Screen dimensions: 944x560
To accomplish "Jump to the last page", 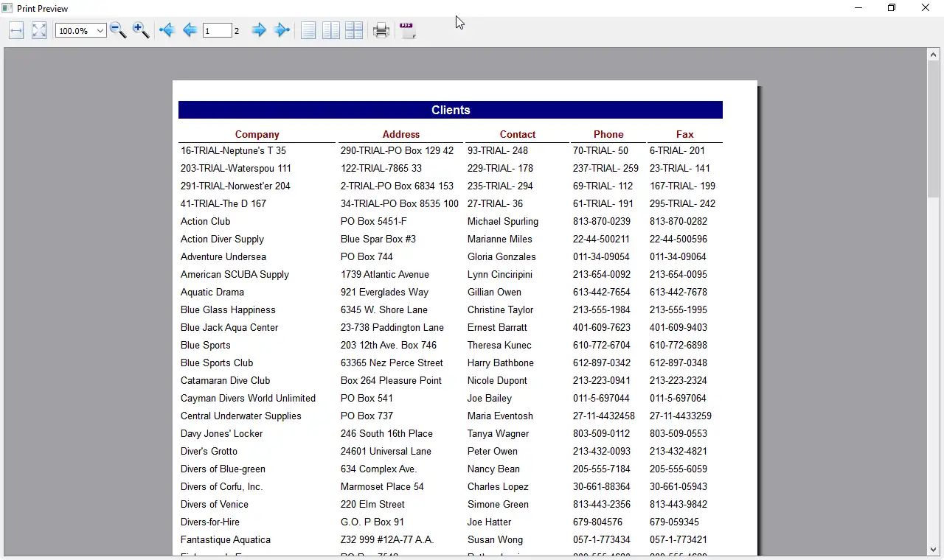I will (282, 30).
